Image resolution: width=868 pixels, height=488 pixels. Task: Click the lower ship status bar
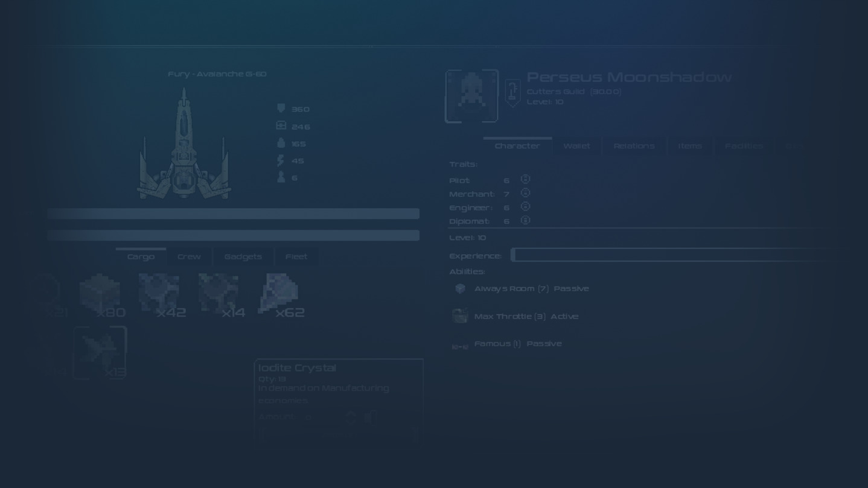(233, 235)
